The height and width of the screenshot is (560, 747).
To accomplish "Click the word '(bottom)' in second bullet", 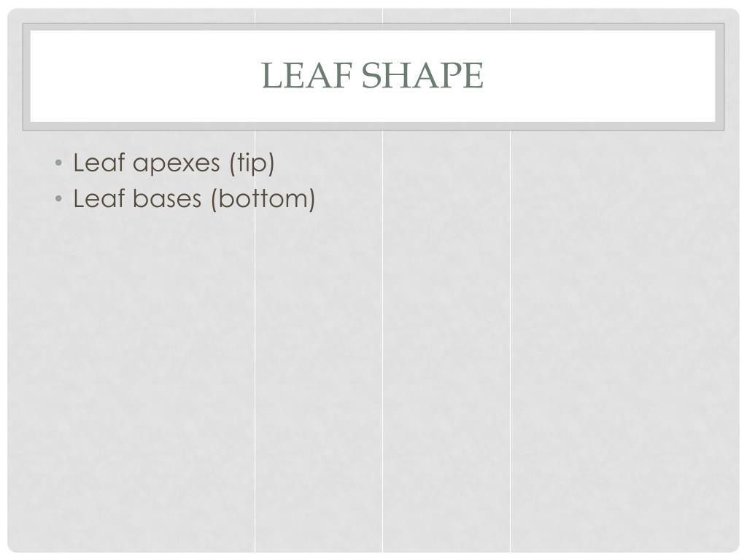I will click(263, 199).
